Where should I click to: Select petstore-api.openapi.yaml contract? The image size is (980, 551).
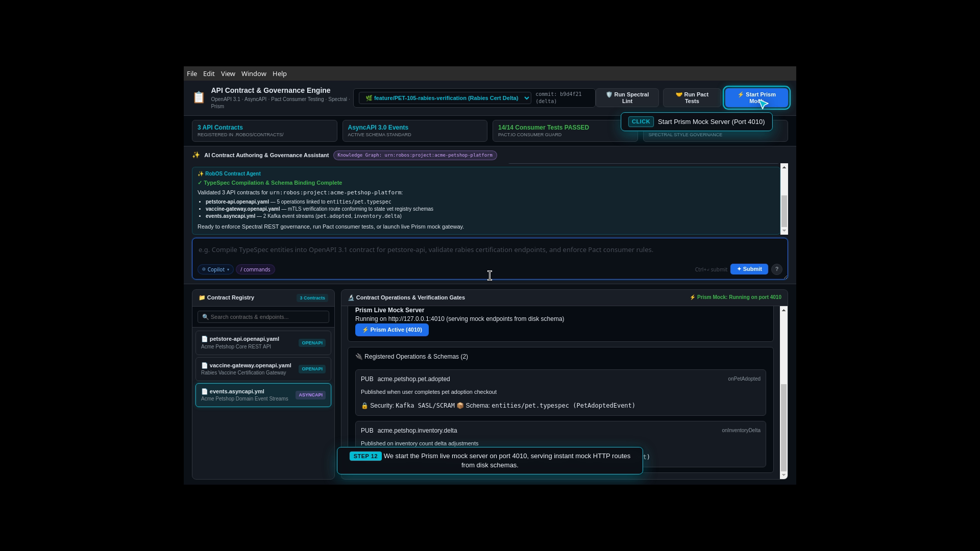pos(263,343)
